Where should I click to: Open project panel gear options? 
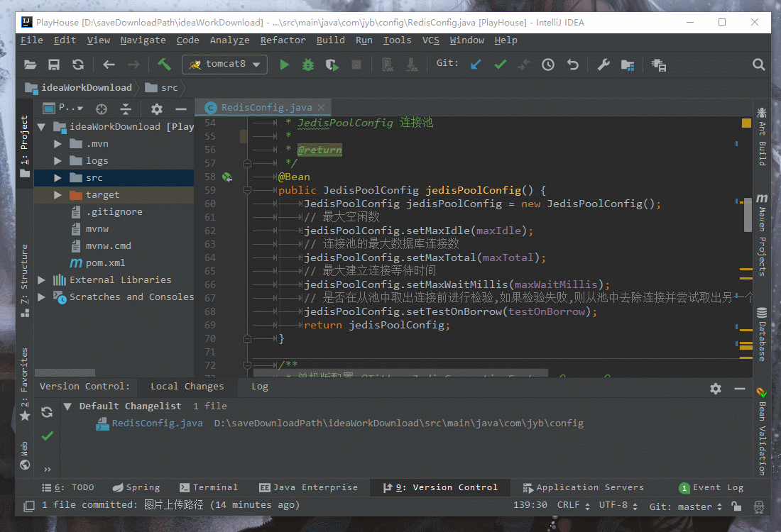(x=157, y=109)
